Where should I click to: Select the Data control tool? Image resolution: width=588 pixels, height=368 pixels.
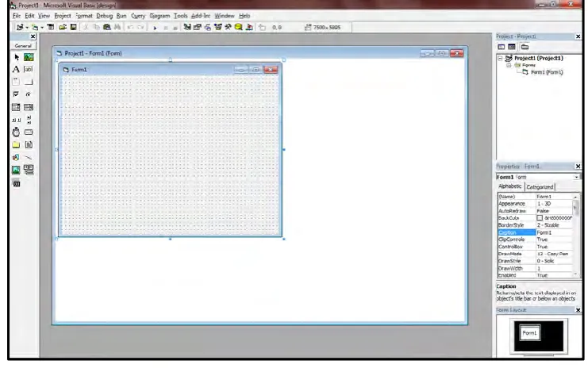(29, 171)
